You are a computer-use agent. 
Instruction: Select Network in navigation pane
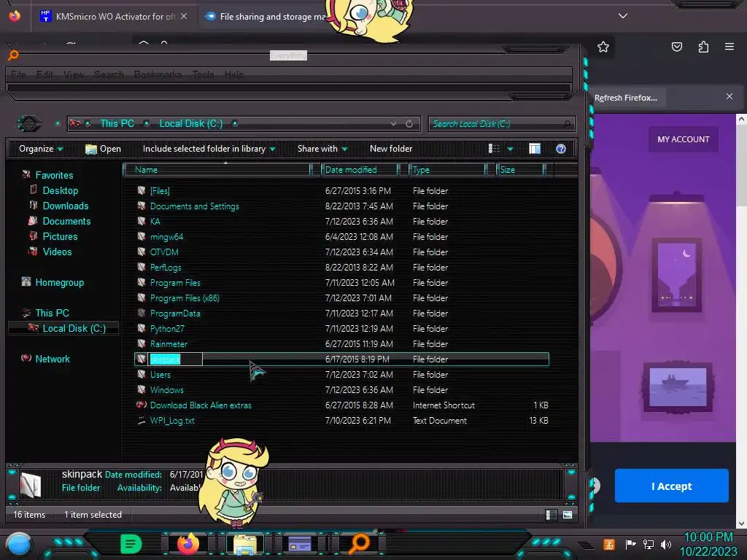click(53, 359)
